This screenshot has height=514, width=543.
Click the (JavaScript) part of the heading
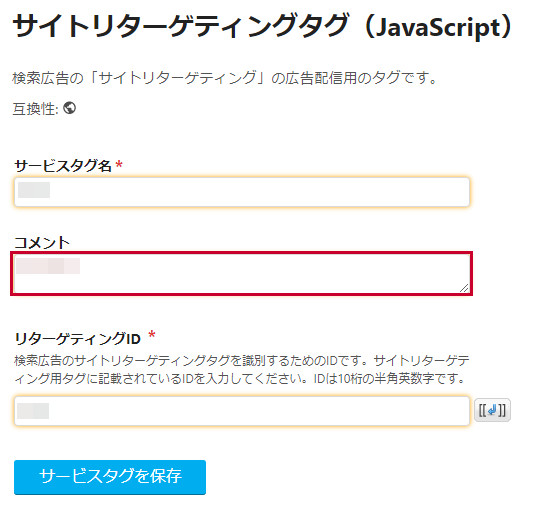[438, 26]
